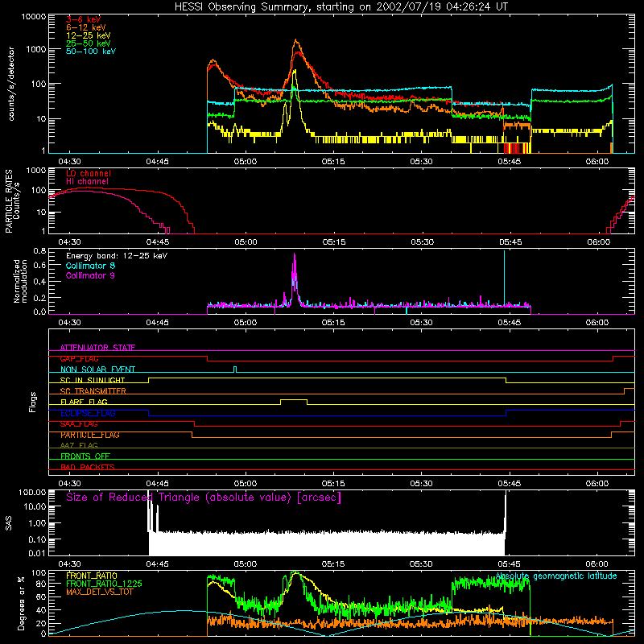Viewport: 644px width, 644px height.
Task: Click the PARTICLE_FLAG label
Action: pos(90,435)
